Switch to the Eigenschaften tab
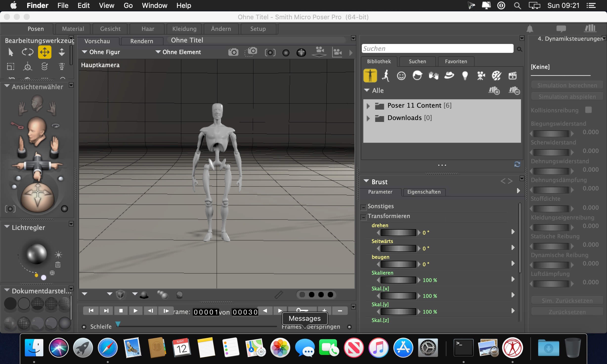The height and width of the screenshot is (364, 607). pyautogui.click(x=424, y=192)
